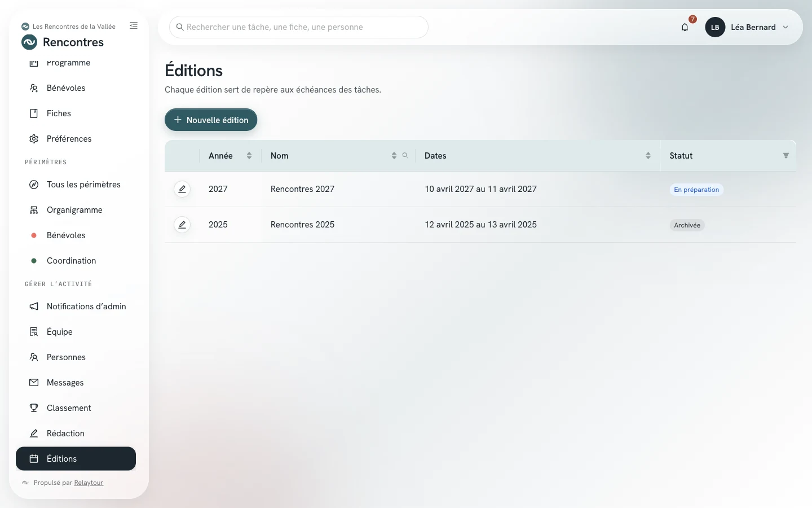
Task: Open Notifications d'admin
Action: [76, 306]
